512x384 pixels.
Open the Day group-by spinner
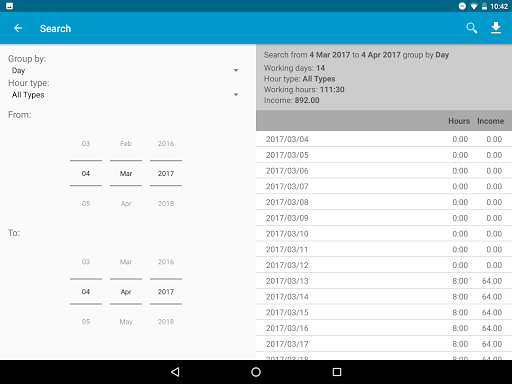(124, 71)
